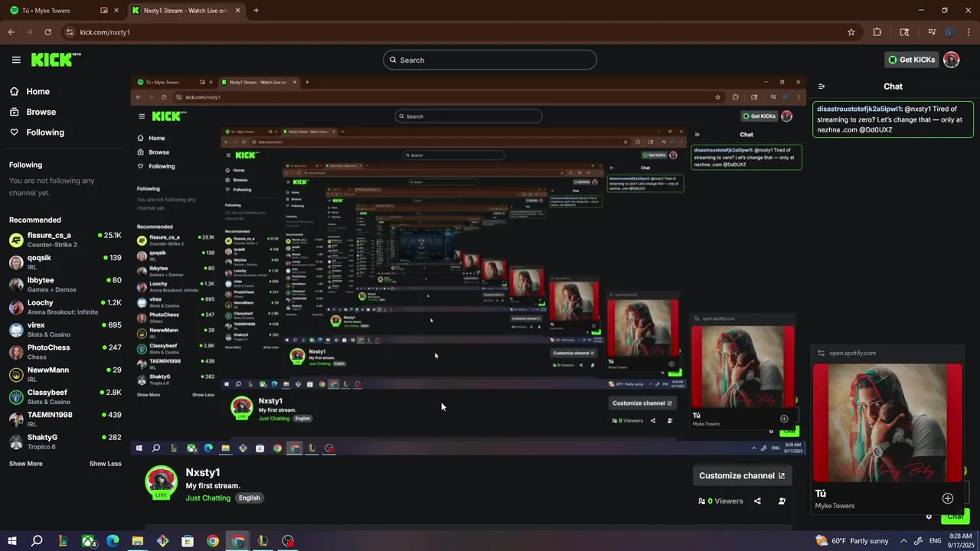Viewport: 980px width, 551px height.
Task: Open the virex channel
Action: click(65, 329)
